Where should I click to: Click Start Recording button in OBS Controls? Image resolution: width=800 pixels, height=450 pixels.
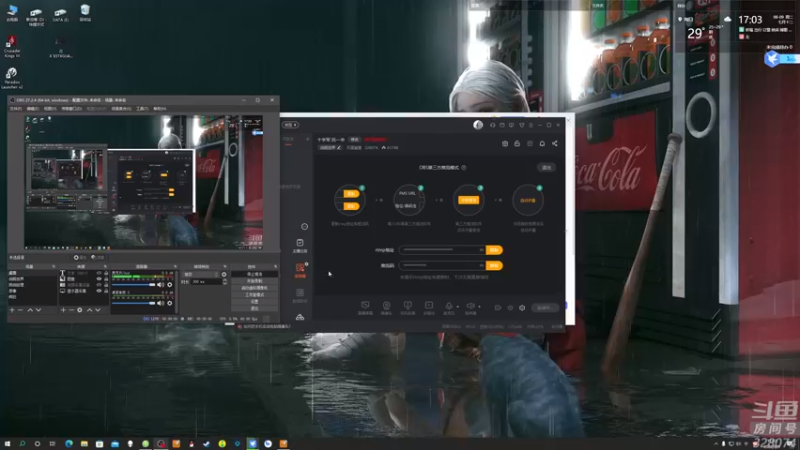254,281
